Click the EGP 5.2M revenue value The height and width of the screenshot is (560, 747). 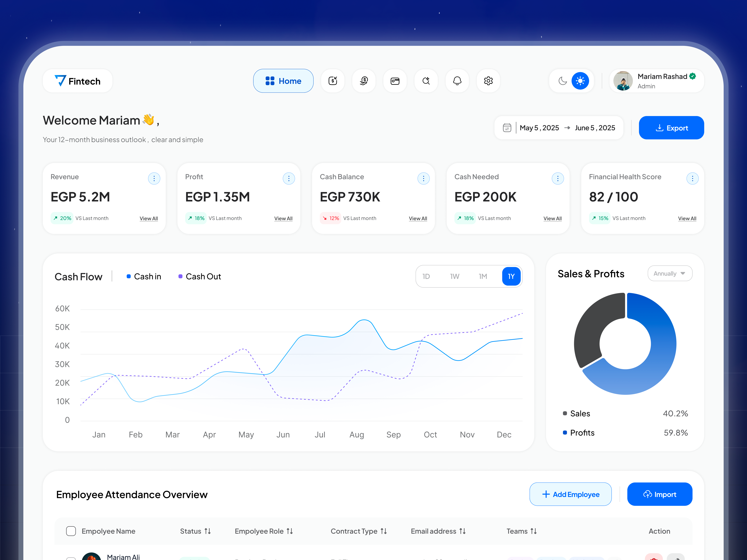coord(80,197)
